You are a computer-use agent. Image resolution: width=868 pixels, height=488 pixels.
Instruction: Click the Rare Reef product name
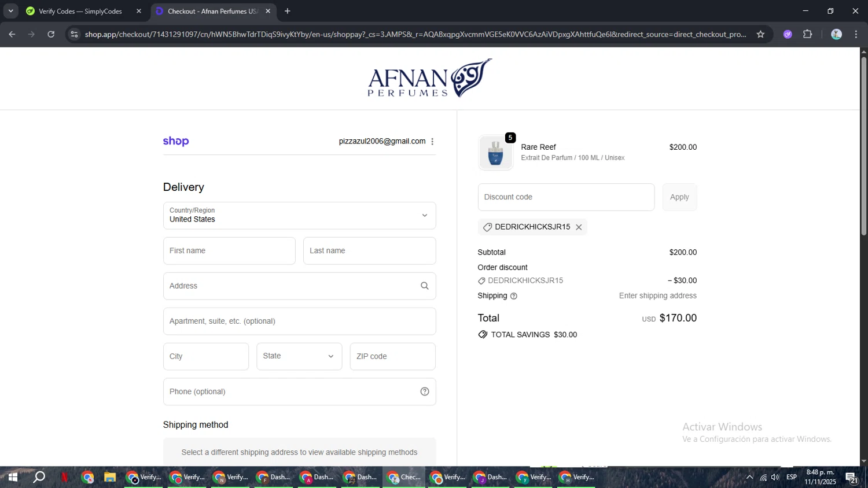tap(538, 147)
